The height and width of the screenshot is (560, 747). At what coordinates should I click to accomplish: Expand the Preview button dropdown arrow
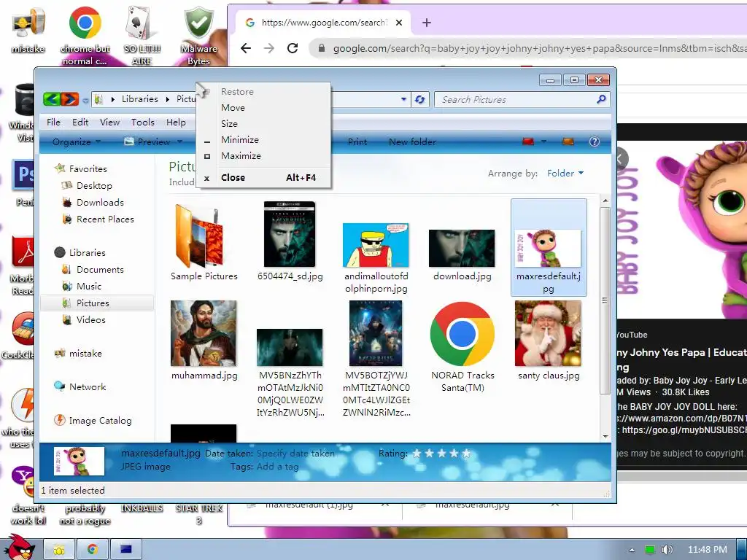(x=179, y=141)
